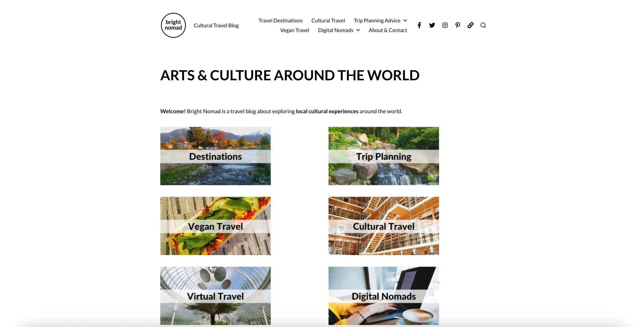Expand the Digital Nomads menu chevron

point(358,30)
